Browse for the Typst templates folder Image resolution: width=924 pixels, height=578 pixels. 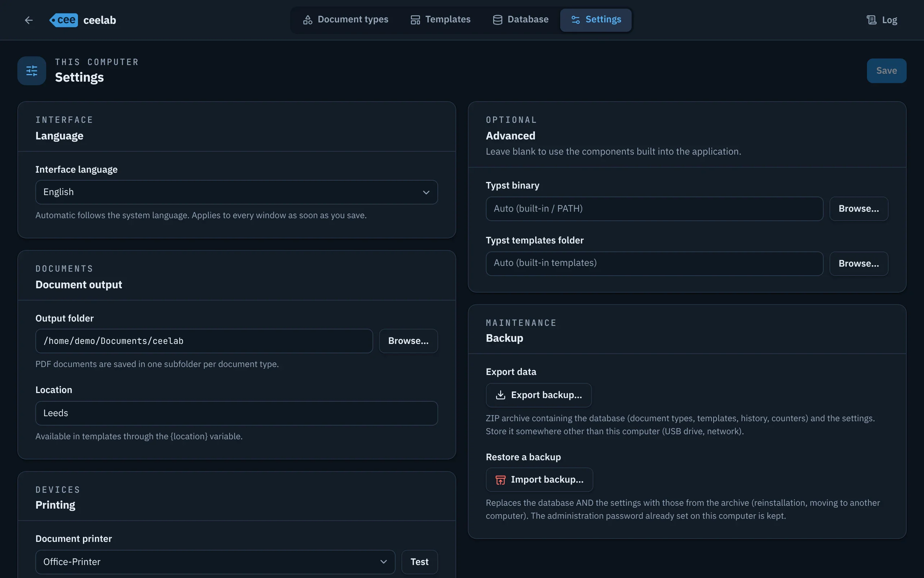(859, 264)
